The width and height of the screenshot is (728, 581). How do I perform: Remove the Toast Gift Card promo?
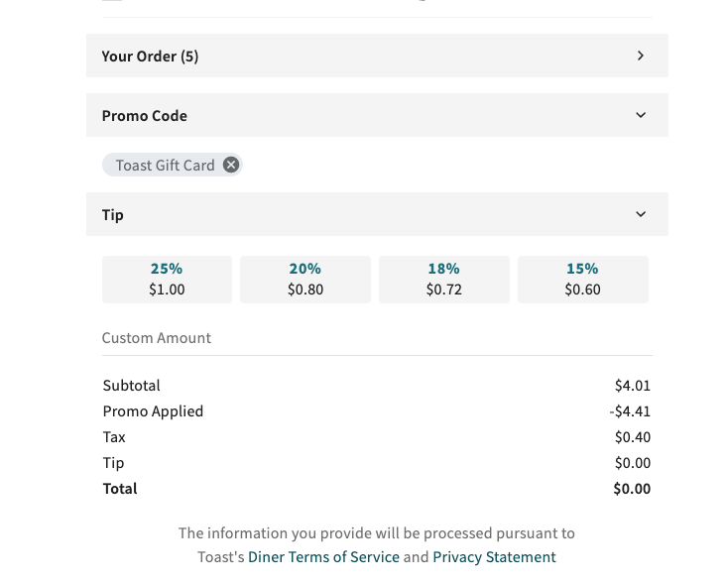pyautogui.click(x=231, y=165)
